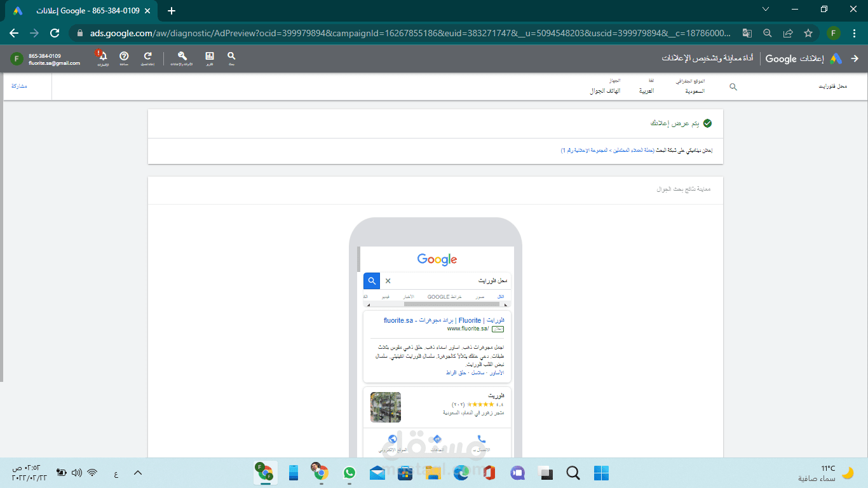Select the فيديو tab in preview

coord(386,297)
